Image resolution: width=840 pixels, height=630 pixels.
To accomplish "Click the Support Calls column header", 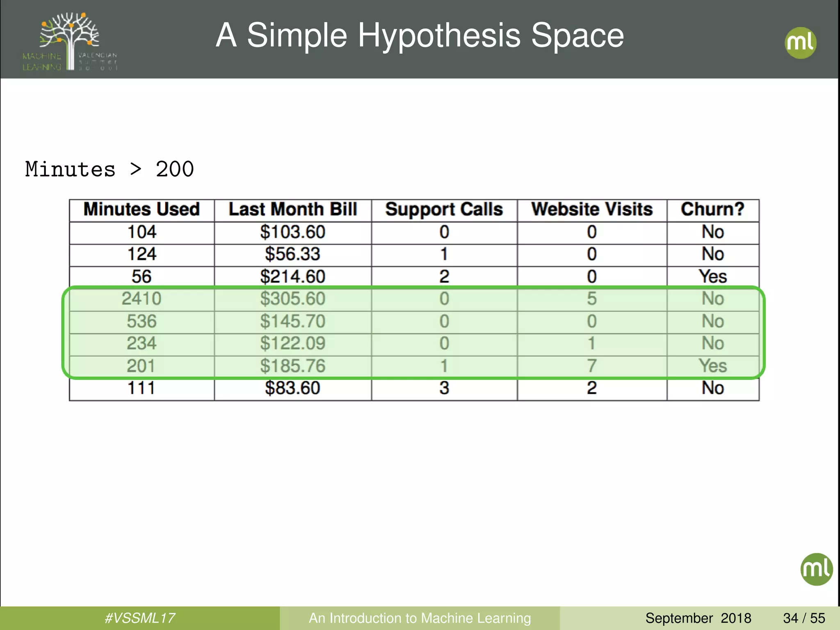I will [444, 210].
